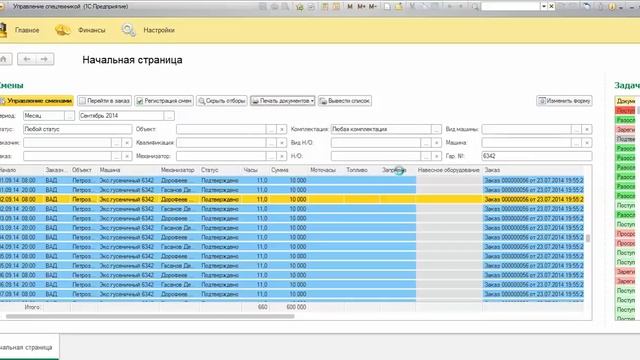Click the Машина column header

[110, 170]
